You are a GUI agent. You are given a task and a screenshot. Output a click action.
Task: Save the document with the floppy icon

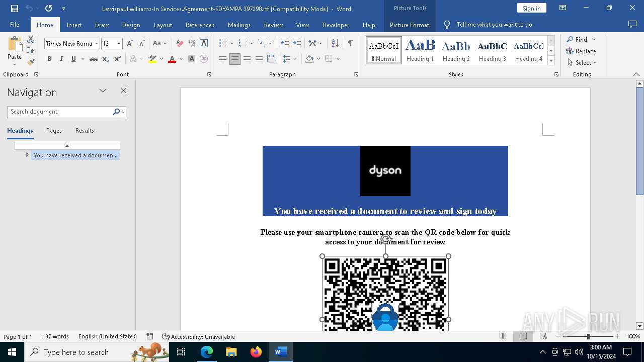(14, 9)
